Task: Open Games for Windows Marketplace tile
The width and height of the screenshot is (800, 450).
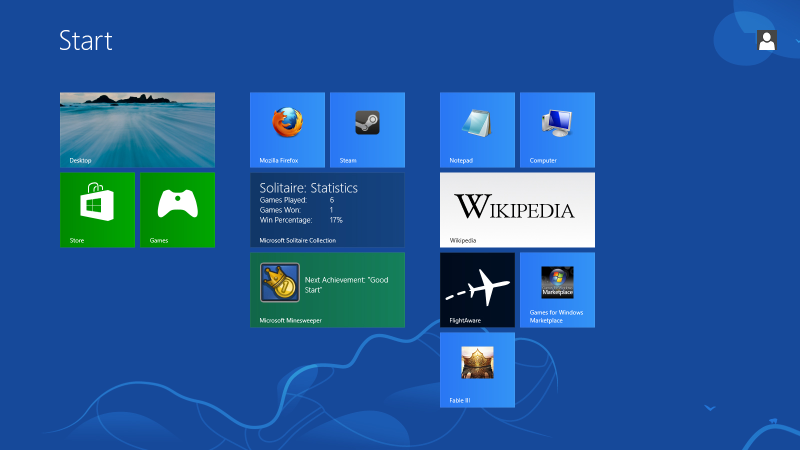Action: (557, 290)
